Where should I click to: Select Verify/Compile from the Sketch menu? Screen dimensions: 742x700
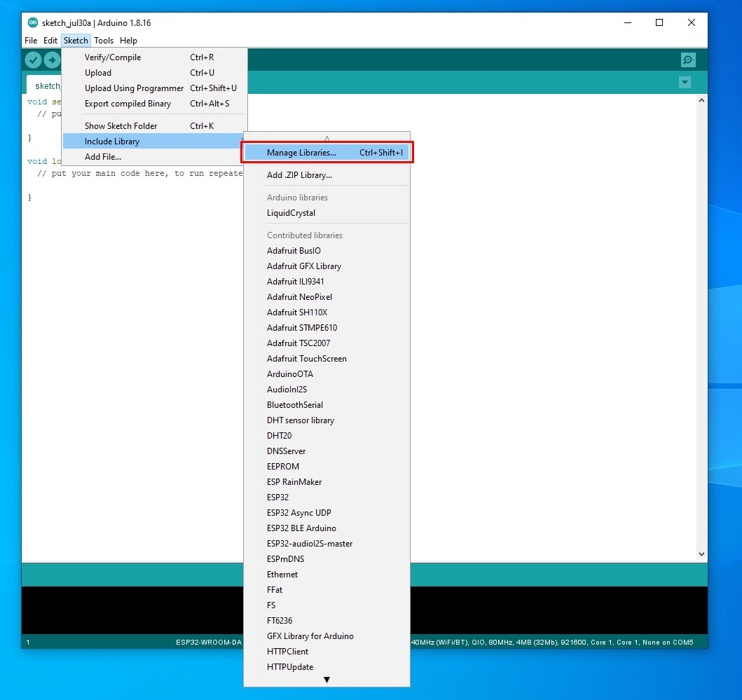point(113,57)
